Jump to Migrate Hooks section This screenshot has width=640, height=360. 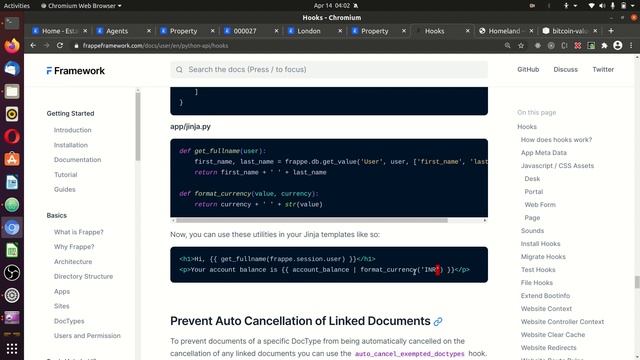tap(543, 257)
